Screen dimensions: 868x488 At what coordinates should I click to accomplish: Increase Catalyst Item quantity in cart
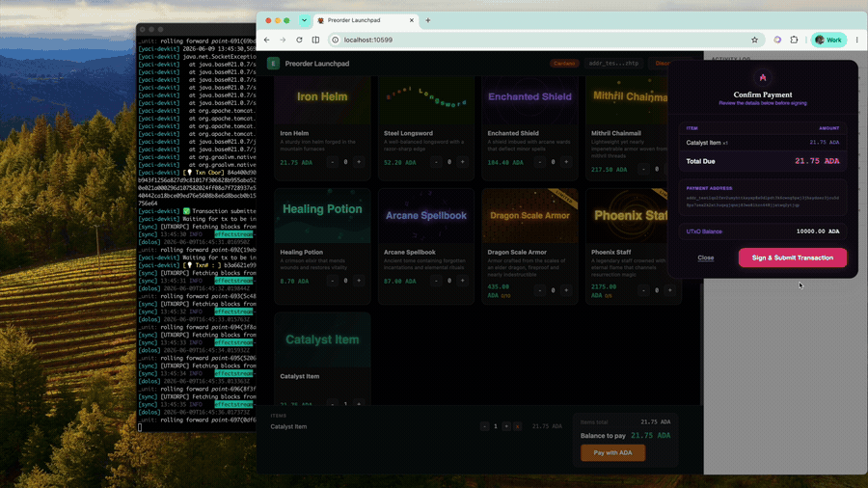pyautogui.click(x=506, y=426)
